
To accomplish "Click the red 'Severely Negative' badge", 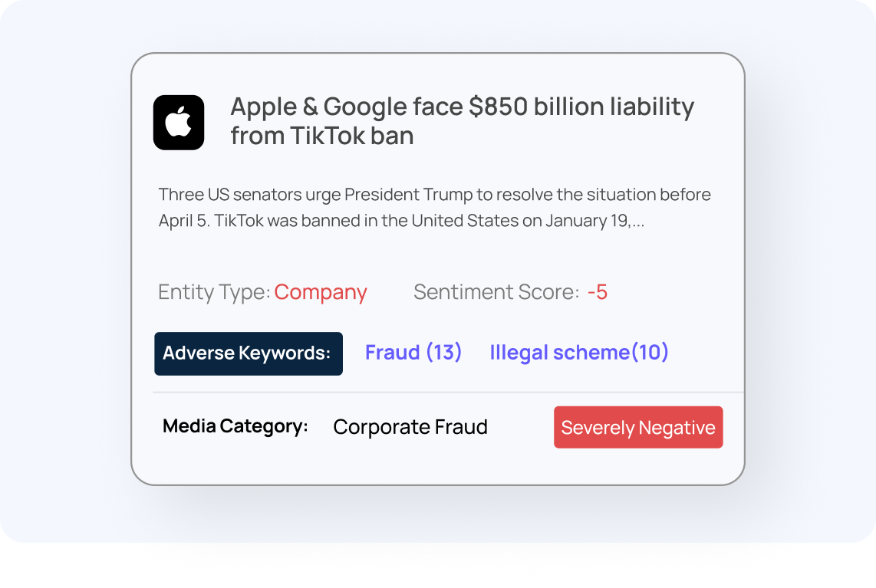I will click(638, 427).
